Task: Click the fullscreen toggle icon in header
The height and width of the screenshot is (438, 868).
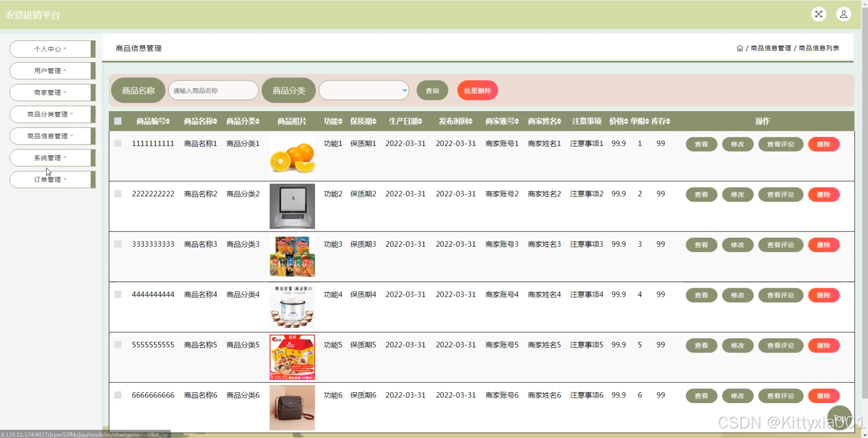Action: [818, 14]
